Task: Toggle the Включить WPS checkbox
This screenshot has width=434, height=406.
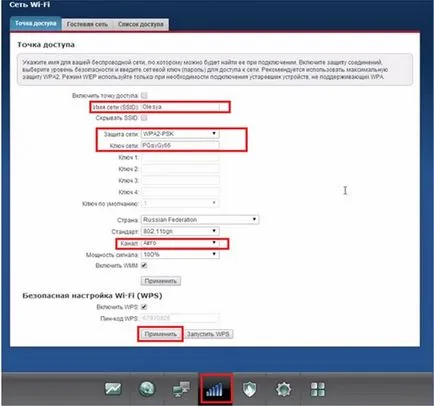Action: (x=144, y=307)
